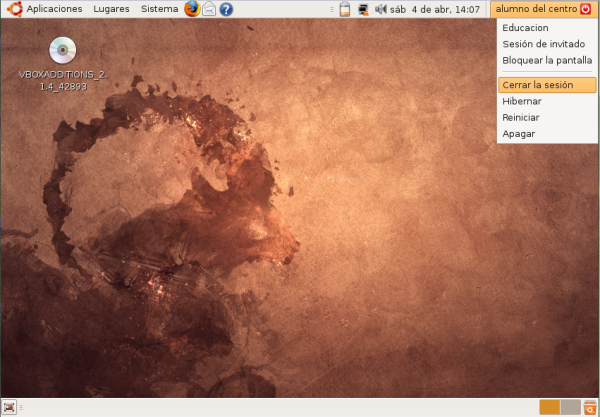Switch to the second workspace
The height and width of the screenshot is (417, 600).
pyautogui.click(x=570, y=407)
